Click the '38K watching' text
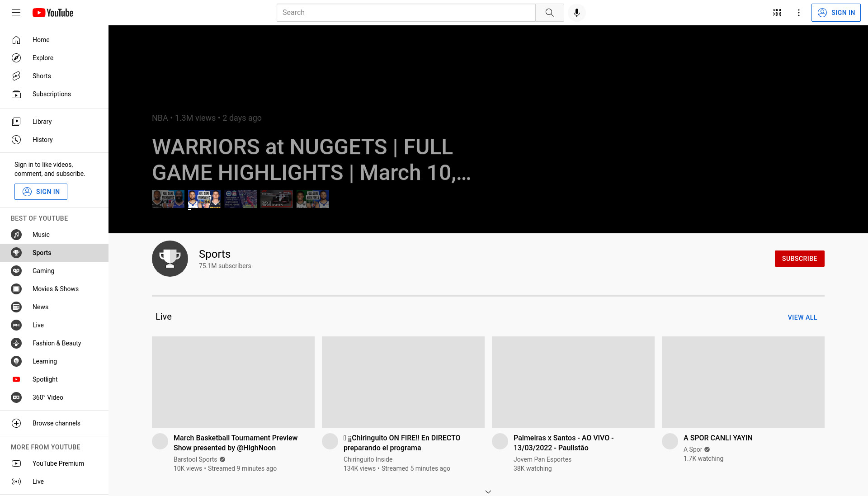This screenshot has height=496, width=868. click(533, 468)
